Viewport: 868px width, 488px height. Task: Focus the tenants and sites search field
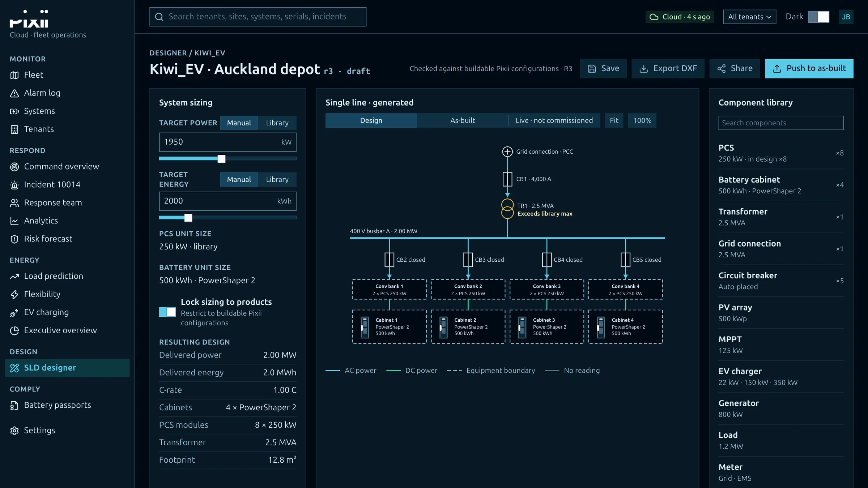point(258,17)
